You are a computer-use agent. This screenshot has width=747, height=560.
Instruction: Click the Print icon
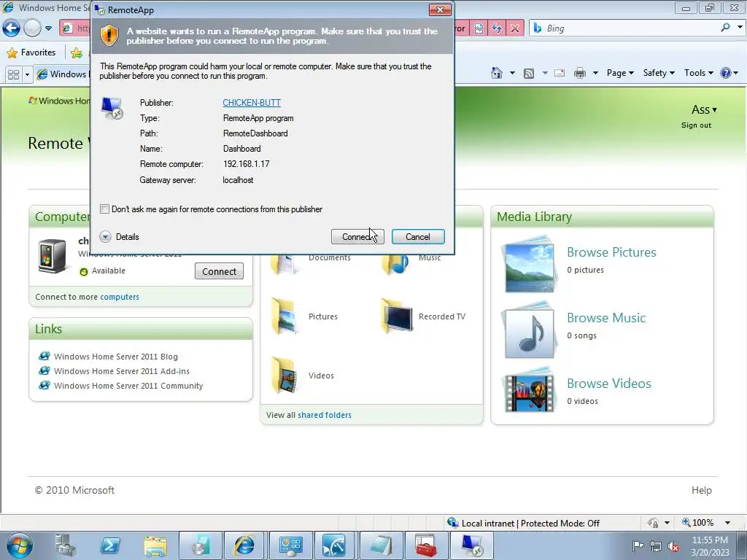580,73
